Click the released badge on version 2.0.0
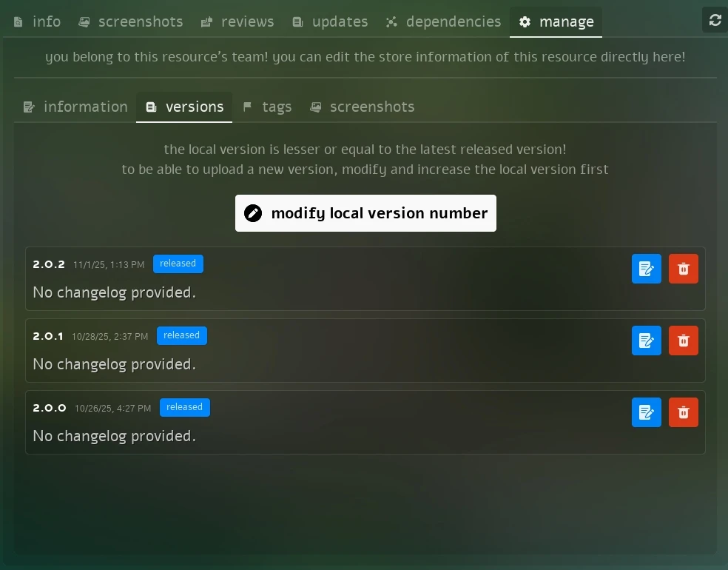The height and width of the screenshot is (570, 728). click(x=185, y=407)
